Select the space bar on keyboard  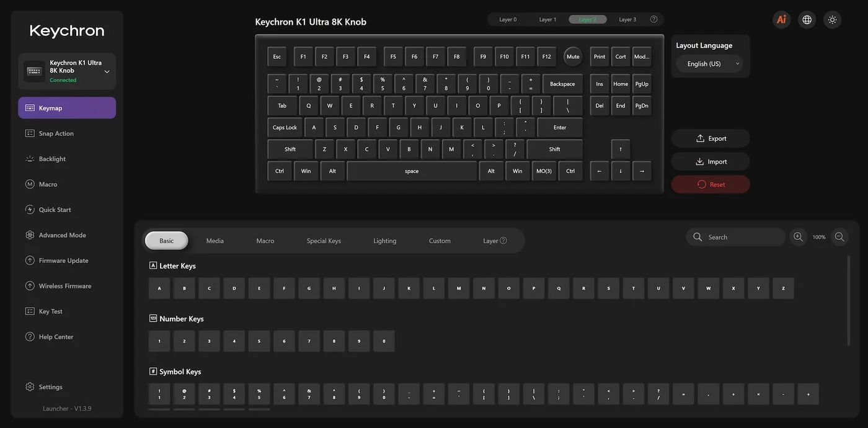(x=412, y=171)
